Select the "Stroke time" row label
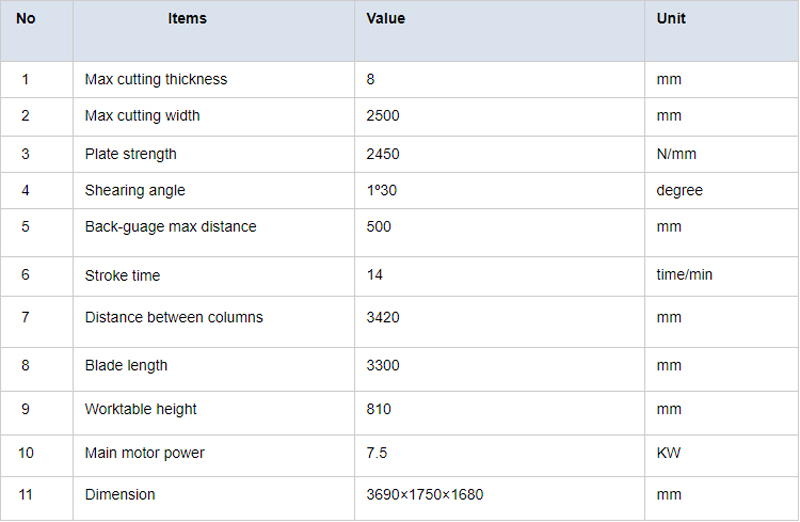Viewport: 800px width, 522px height. pos(122,275)
